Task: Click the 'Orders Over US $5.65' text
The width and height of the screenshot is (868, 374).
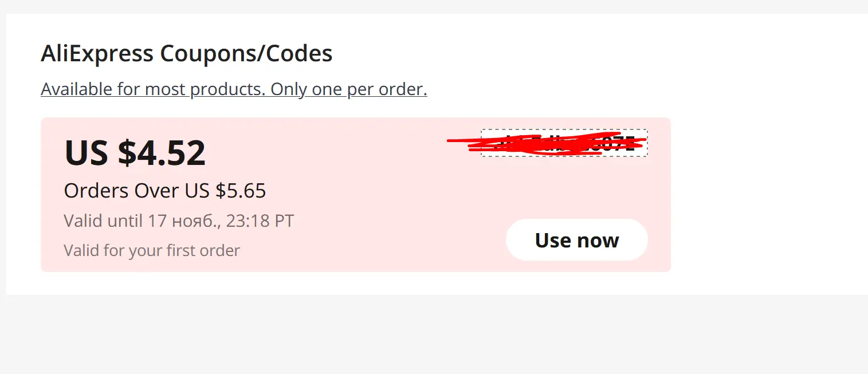Action: 165,191
